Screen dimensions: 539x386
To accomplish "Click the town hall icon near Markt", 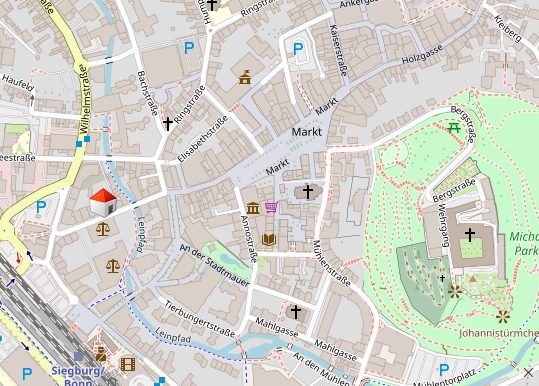I will pos(245,78).
